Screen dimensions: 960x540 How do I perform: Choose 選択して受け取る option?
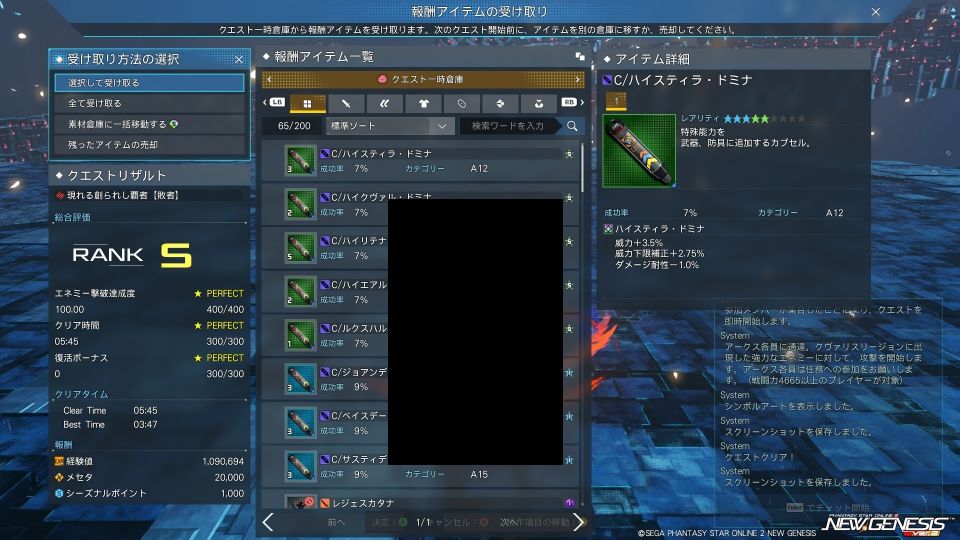point(149,82)
